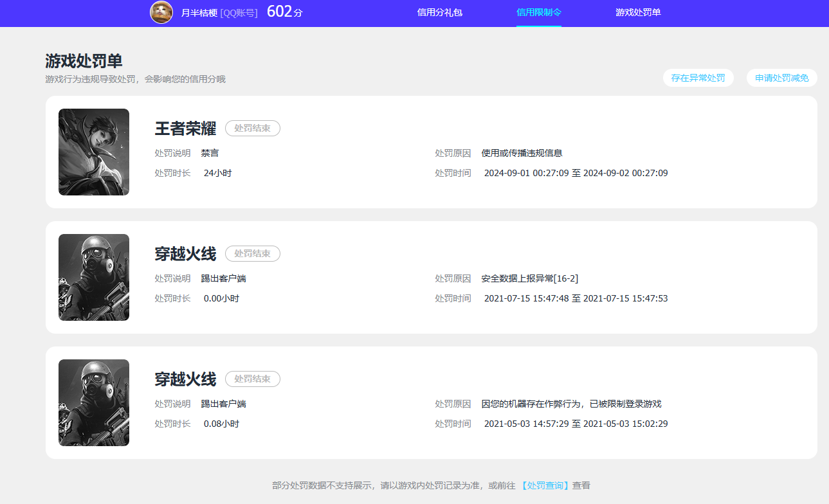Viewport: 829px width, 504px height.
Task: Click the time range starting 2021-05-03 14:57:29
Action: click(576, 424)
